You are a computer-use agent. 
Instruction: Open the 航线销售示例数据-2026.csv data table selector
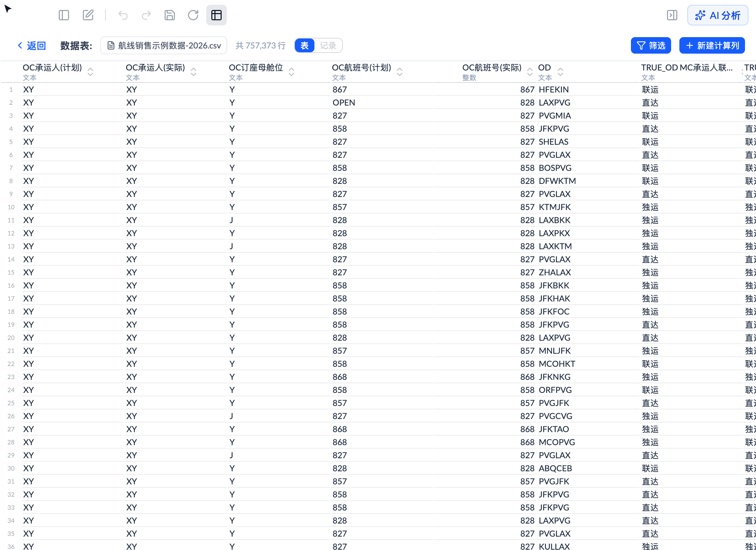click(164, 45)
